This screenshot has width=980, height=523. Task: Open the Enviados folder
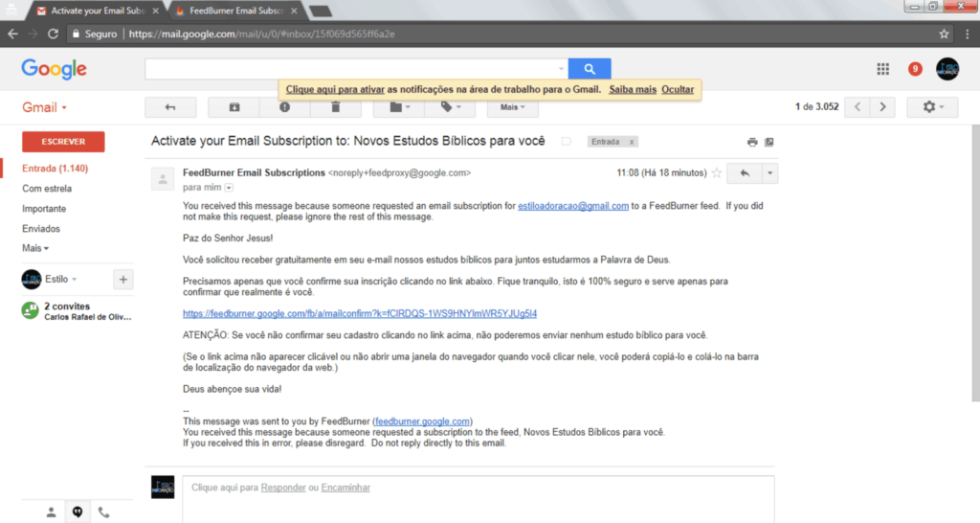pyautogui.click(x=40, y=228)
